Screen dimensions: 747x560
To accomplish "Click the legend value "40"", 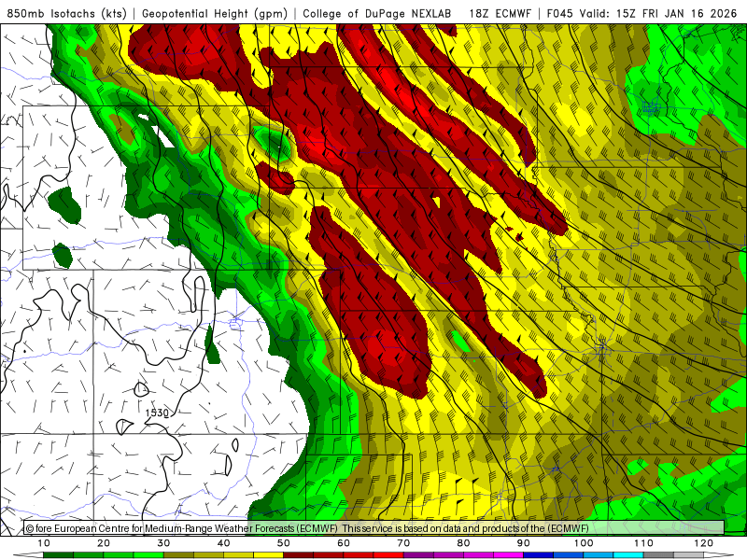I will point(223,543).
